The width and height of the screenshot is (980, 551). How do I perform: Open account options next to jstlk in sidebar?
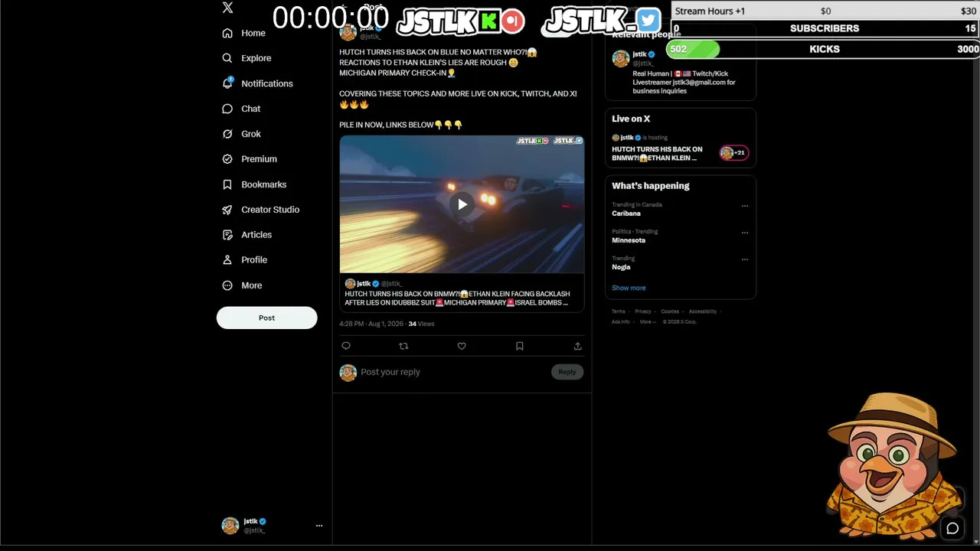(319, 526)
